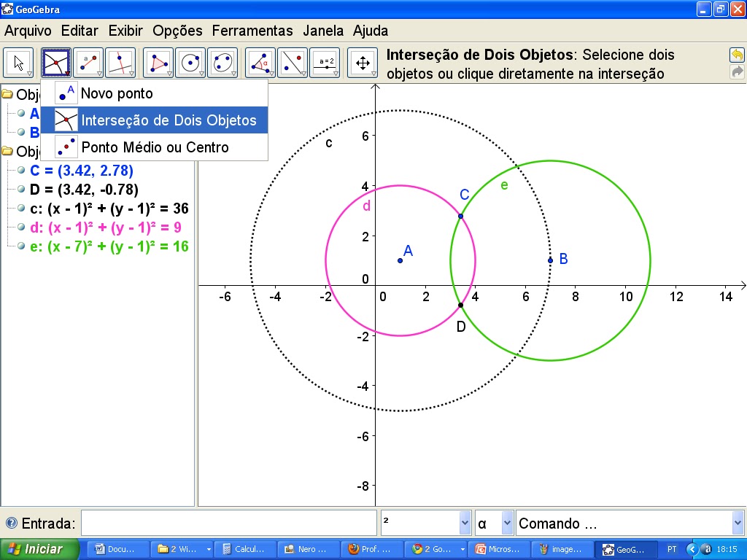The width and height of the screenshot is (747, 560).
Task: Select the angle measurement tool
Action: point(260,63)
